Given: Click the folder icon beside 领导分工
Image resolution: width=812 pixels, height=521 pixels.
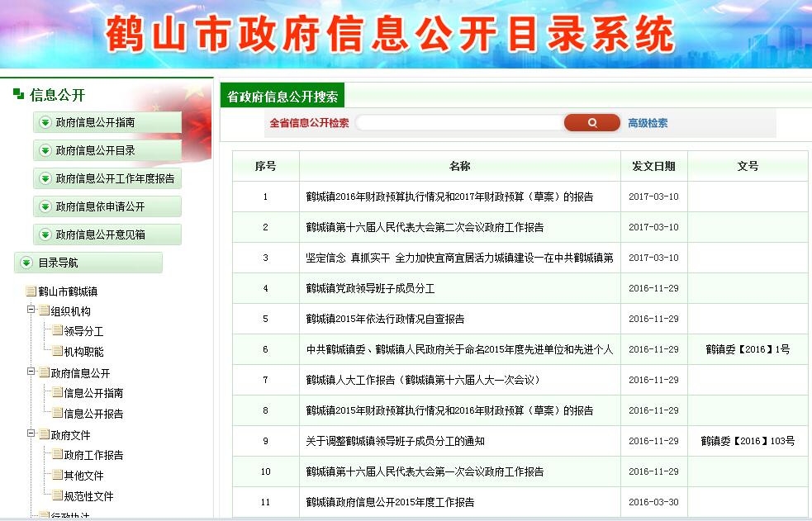Looking at the screenshot, I should pyautogui.click(x=57, y=330).
